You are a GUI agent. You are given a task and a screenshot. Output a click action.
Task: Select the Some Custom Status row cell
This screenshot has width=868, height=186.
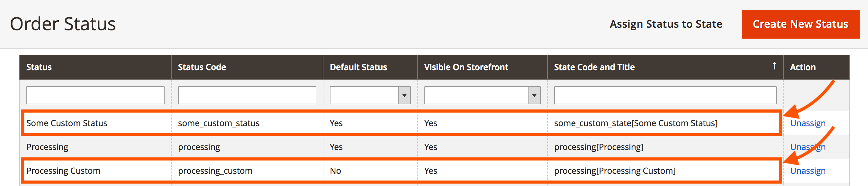pyautogui.click(x=67, y=123)
